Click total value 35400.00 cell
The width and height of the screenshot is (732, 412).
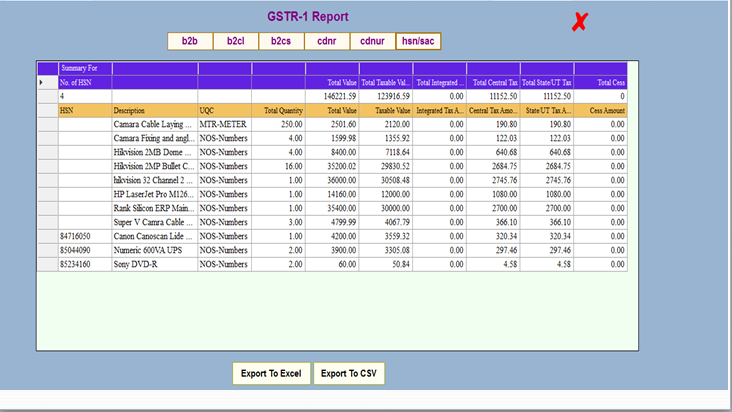click(x=332, y=209)
